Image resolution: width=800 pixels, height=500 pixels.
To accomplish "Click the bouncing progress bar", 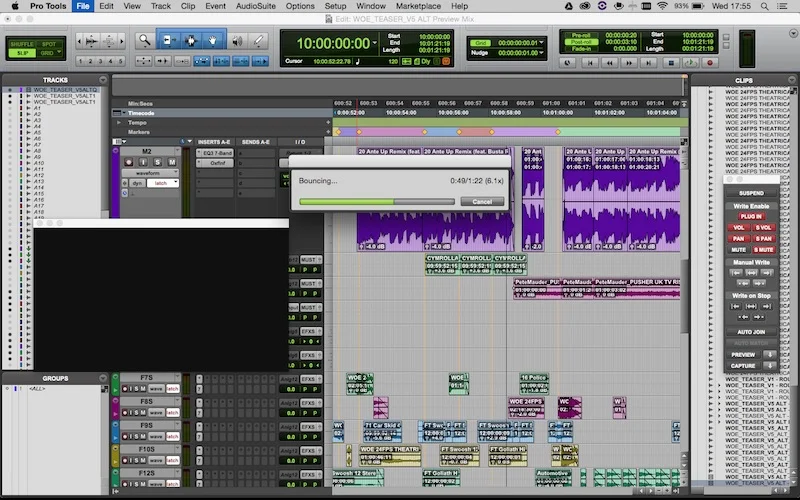I will pos(377,202).
